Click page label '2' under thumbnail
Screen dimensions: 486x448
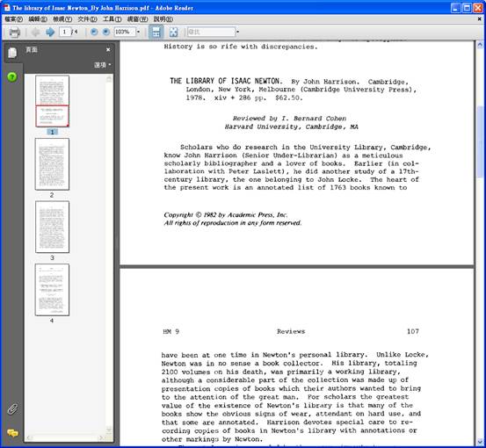tap(52, 195)
